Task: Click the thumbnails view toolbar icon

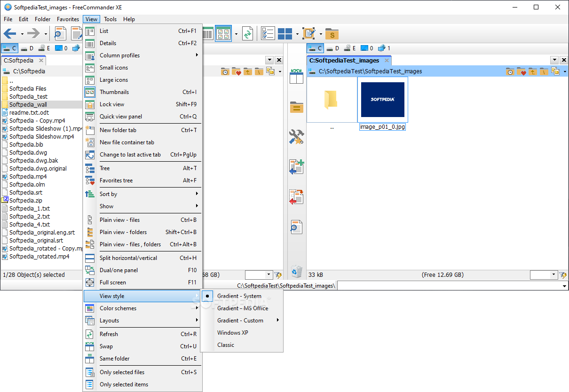Action: point(223,34)
